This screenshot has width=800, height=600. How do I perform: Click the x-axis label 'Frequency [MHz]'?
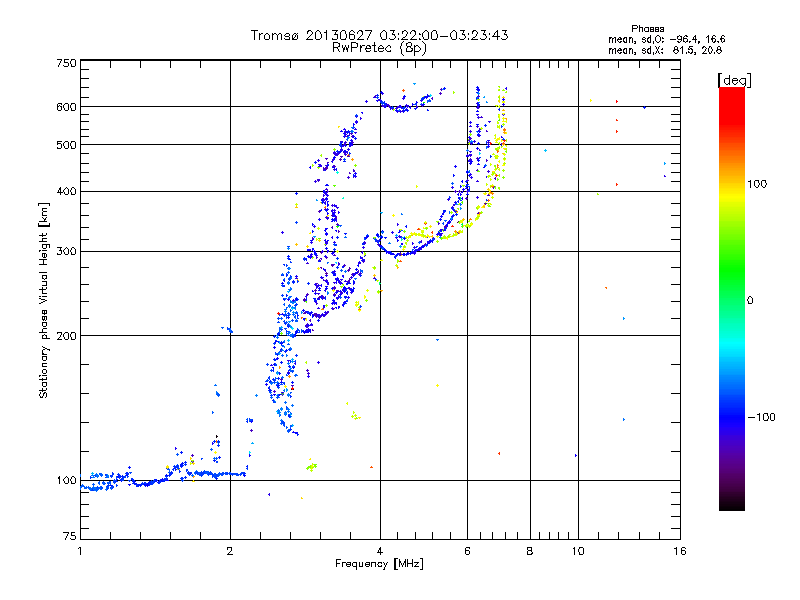(x=379, y=564)
